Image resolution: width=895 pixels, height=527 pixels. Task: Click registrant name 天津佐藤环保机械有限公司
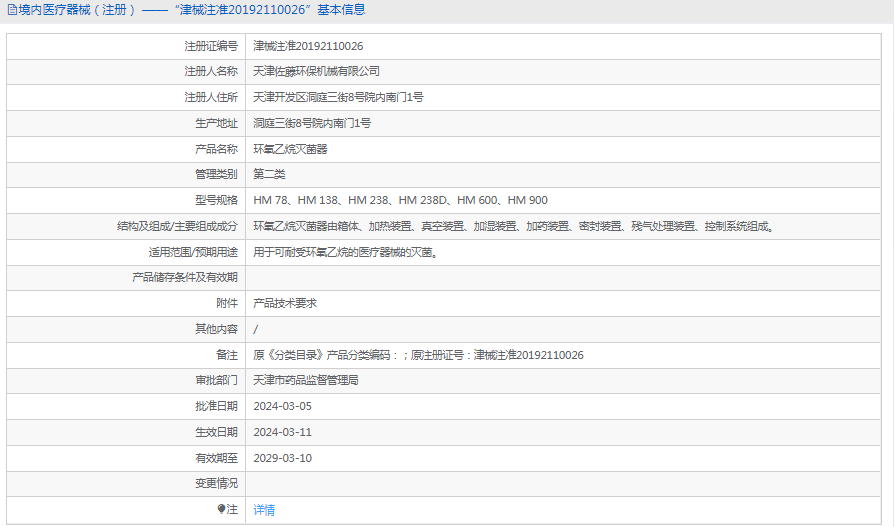click(x=316, y=71)
